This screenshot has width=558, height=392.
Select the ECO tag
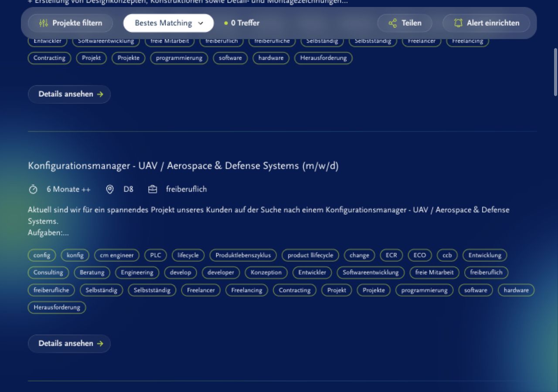tap(420, 255)
